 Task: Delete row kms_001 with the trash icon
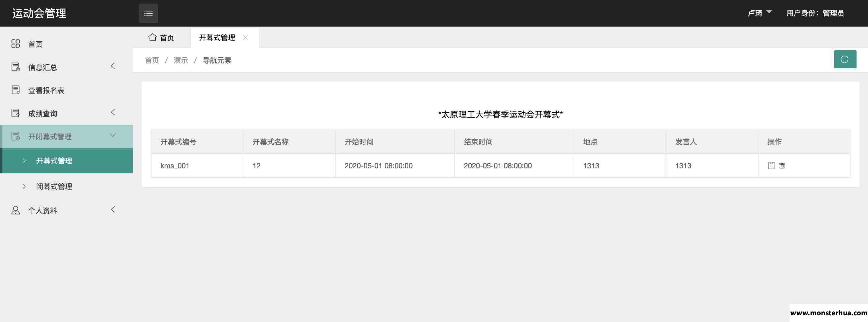tap(782, 166)
